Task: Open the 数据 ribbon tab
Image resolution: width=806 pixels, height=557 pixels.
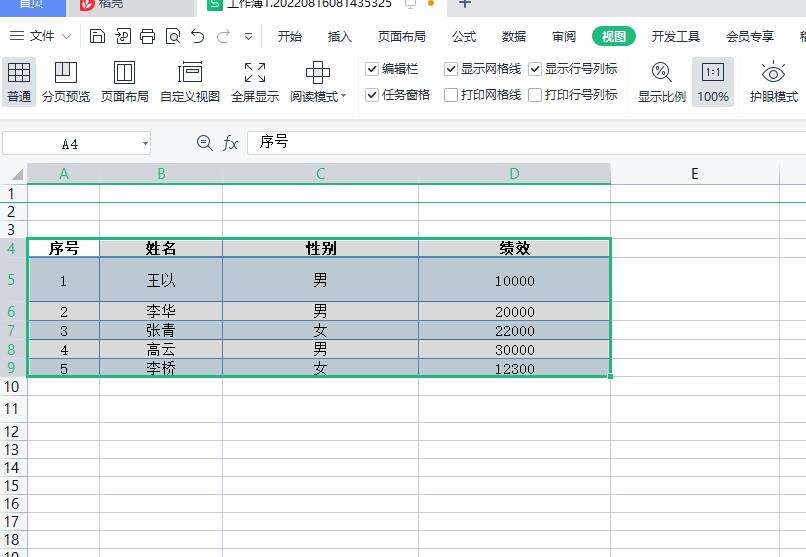Action: tap(514, 36)
